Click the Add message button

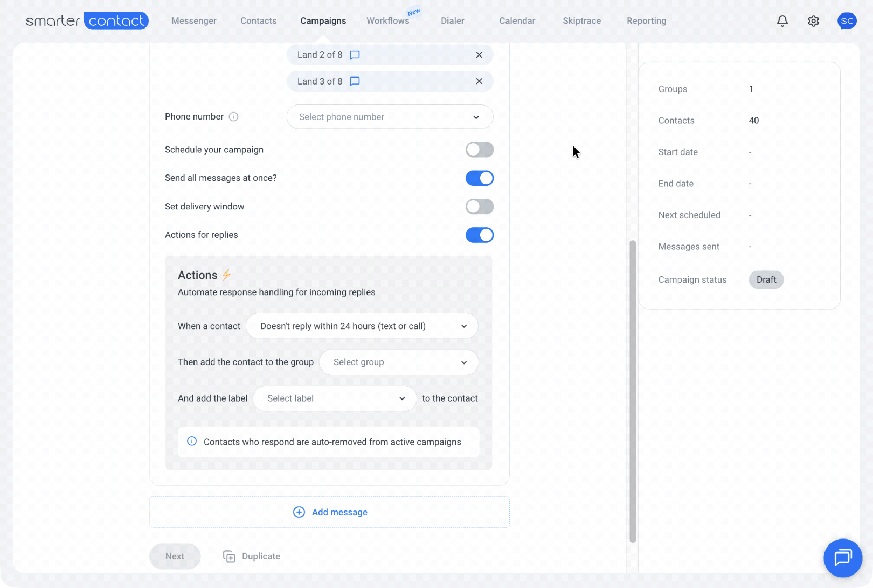click(330, 512)
